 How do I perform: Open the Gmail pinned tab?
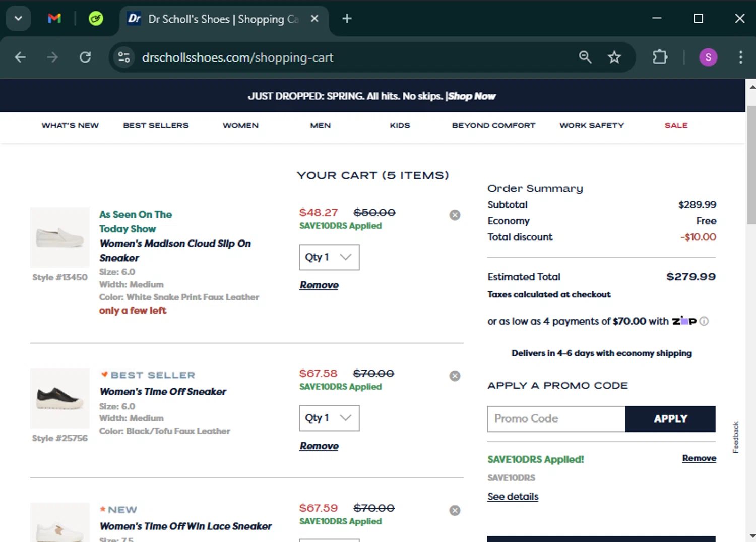[54, 19]
